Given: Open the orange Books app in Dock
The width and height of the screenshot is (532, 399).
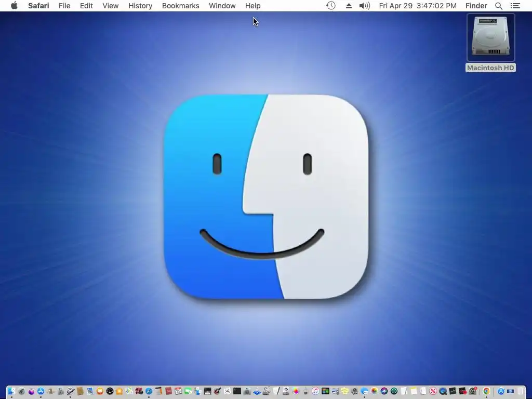Looking at the screenshot, I should [x=100, y=391].
